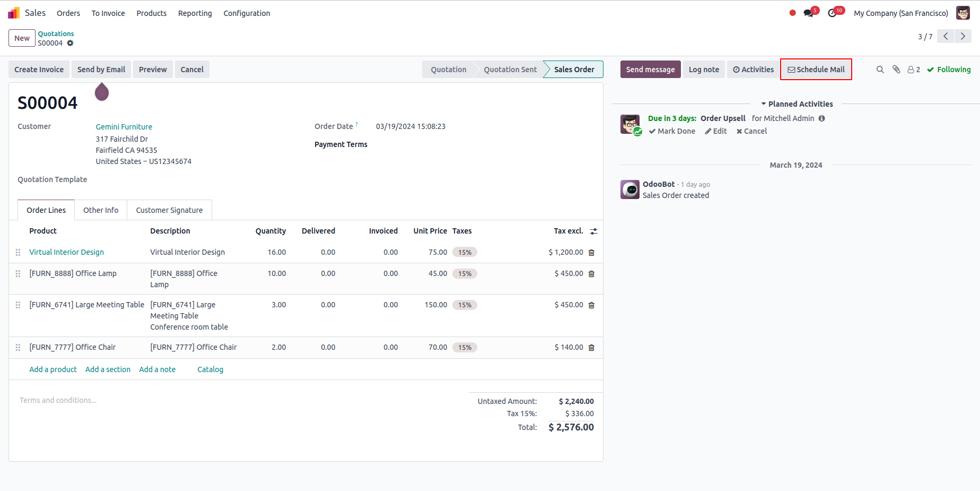Switch to the Other Info tab

pyautogui.click(x=101, y=210)
